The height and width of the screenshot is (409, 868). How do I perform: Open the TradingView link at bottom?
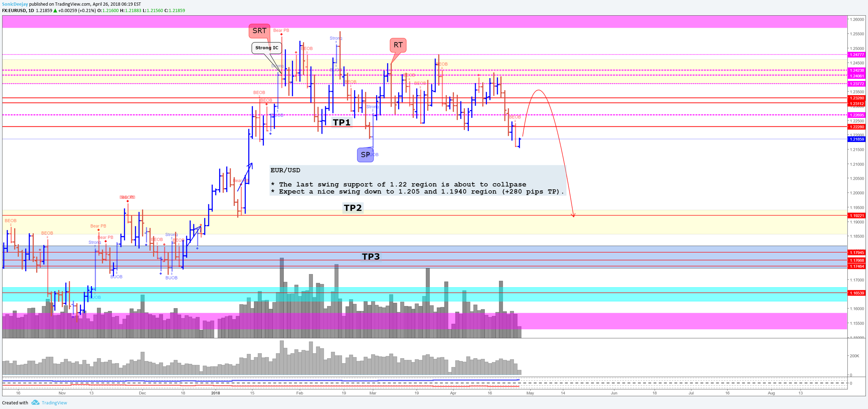[x=54, y=403]
